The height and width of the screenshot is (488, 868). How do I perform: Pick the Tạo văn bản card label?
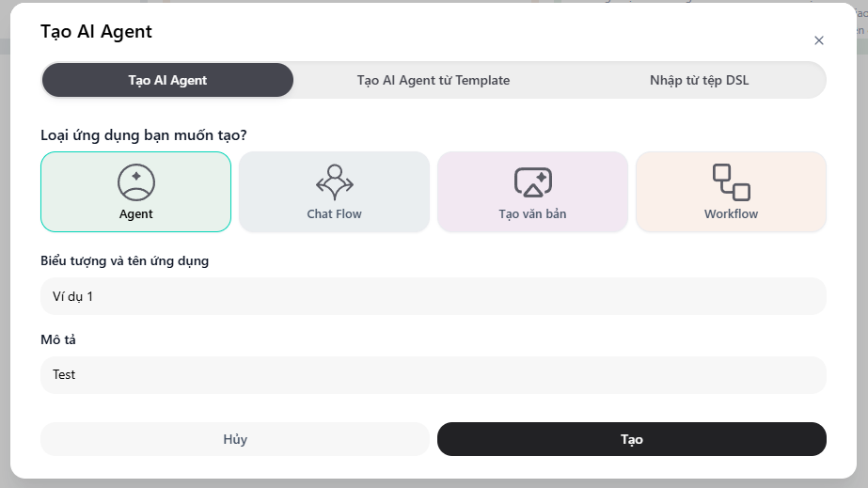[x=532, y=213]
